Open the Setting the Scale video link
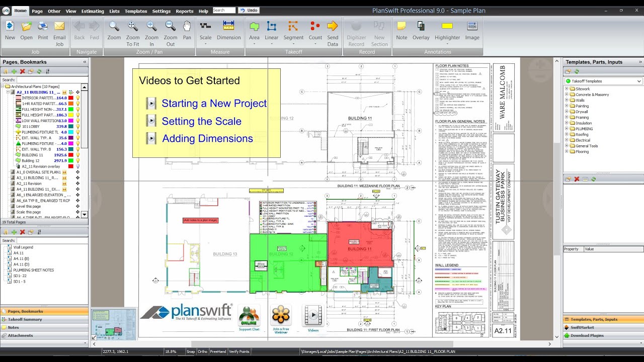The image size is (644, 362). pos(201,121)
